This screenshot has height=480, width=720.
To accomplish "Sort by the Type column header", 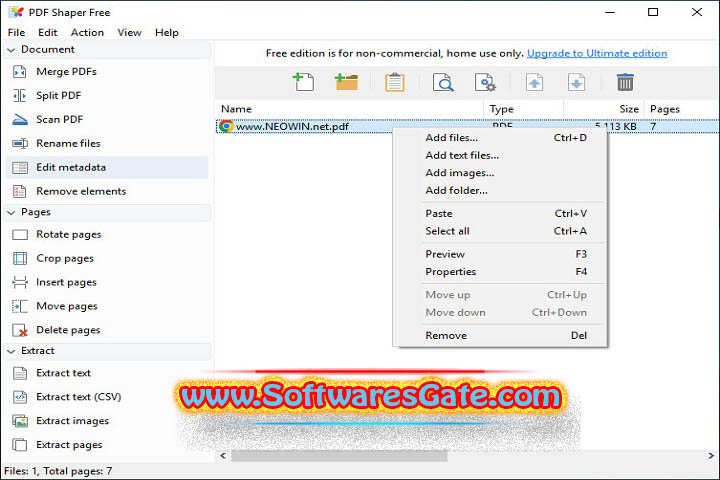I will click(523, 109).
